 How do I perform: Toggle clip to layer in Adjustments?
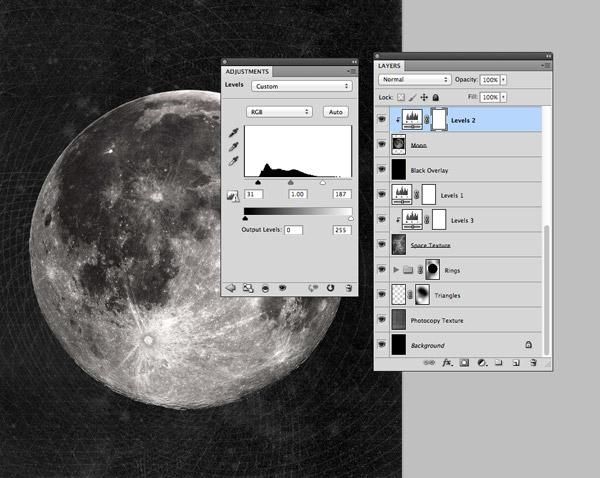click(265, 288)
